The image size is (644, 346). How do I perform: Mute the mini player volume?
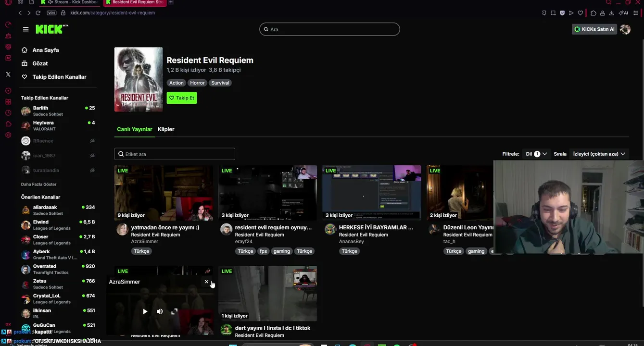(160, 311)
